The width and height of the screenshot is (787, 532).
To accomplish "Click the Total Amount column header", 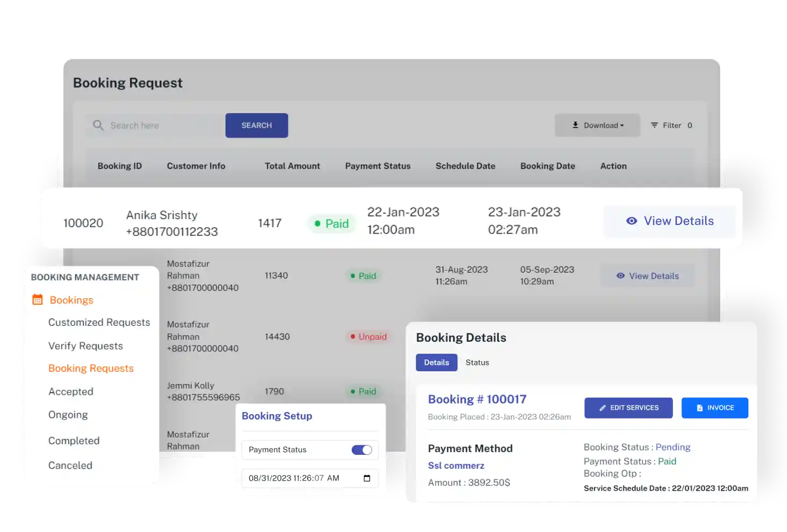I will (x=292, y=166).
